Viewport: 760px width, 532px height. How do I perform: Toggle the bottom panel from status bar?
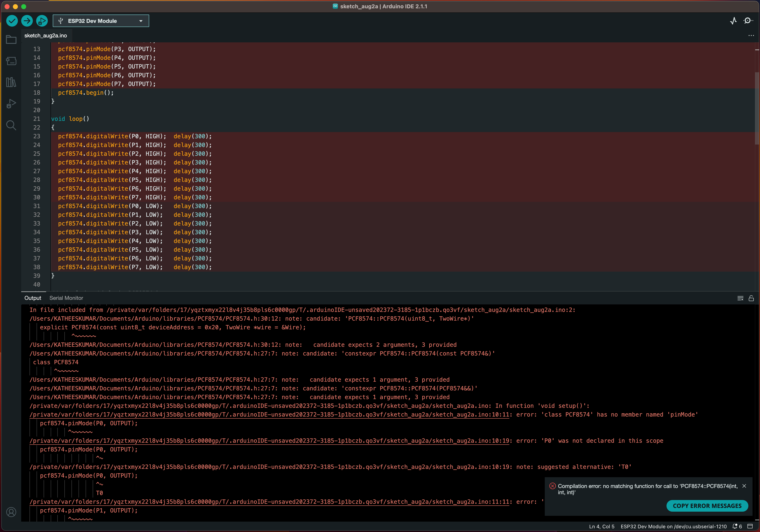[750, 526]
